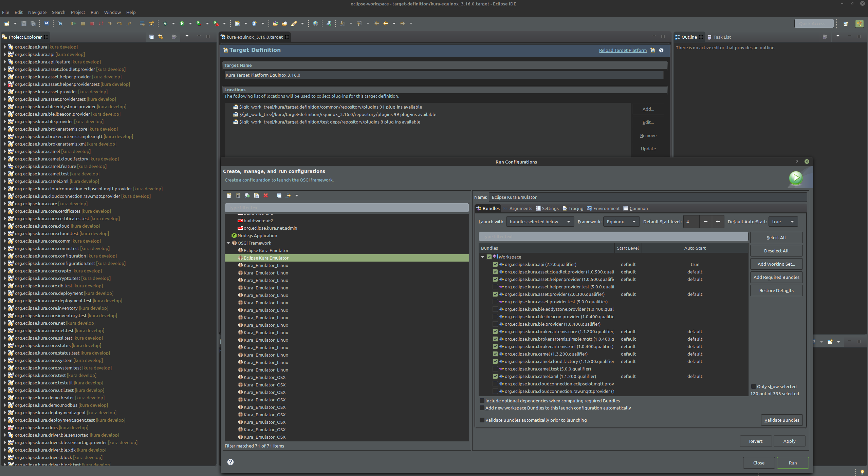Uncheck org.eclipse.kura.camel.xml bundle checkbox
The image size is (868, 476).
click(x=495, y=376)
